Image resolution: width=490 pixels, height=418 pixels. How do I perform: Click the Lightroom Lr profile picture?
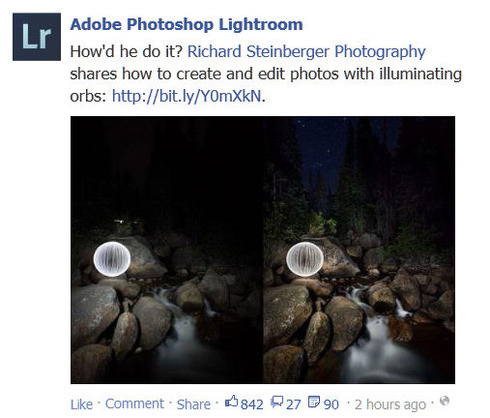click(x=37, y=37)
